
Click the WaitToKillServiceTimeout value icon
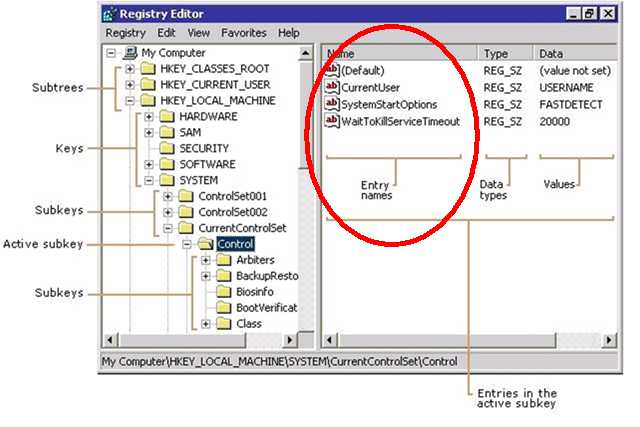(x=332, y=121)
